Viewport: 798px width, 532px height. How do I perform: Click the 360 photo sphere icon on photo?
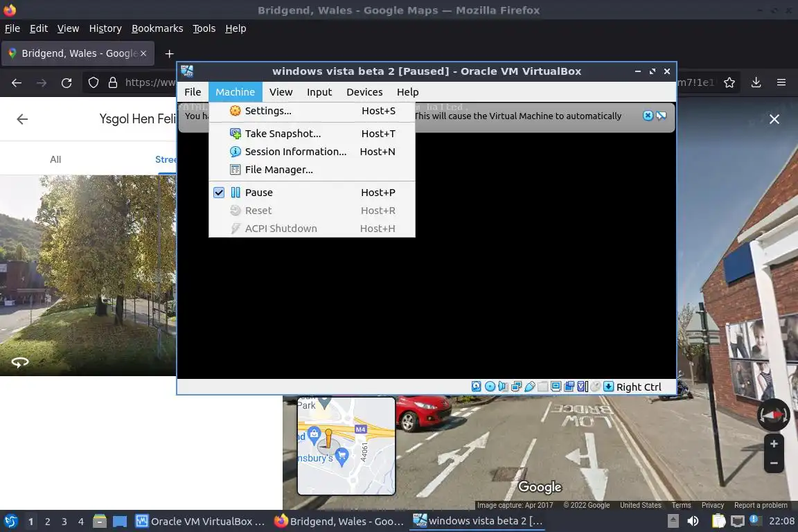coord(20,362)
